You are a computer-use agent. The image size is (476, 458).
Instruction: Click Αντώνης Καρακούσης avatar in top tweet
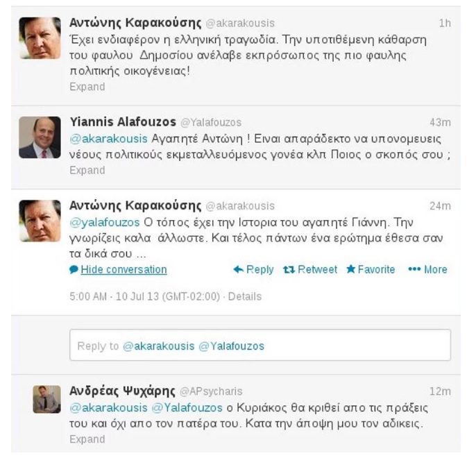pyautogui.click(x=40, y=38)
